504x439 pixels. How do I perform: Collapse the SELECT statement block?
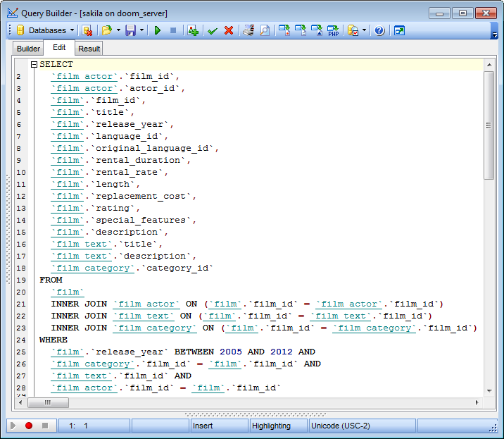33,65
